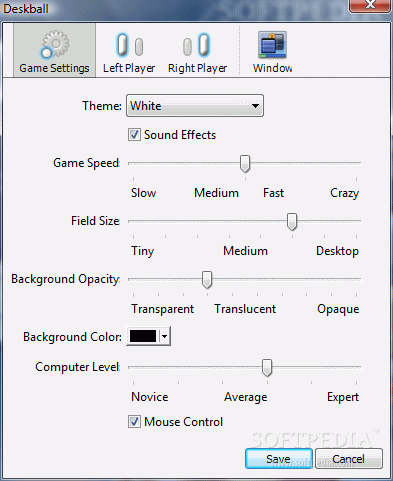
Task: Disable the Sound Effects checkbox
Action: pos(134,135)
